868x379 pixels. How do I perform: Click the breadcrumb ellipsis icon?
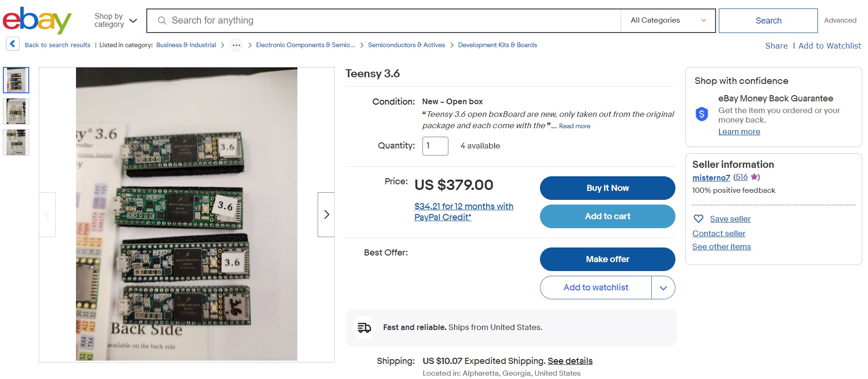236,45
